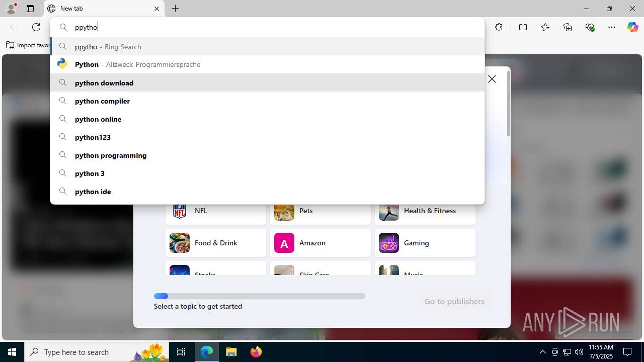
Task: Open Settings and more ellipsis menu
Action: 612,27
